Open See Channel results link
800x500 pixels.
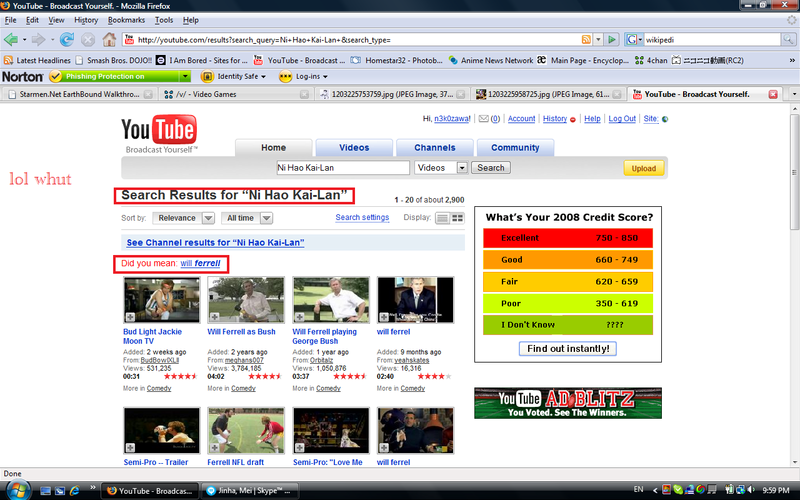click(x=215, y=243)
